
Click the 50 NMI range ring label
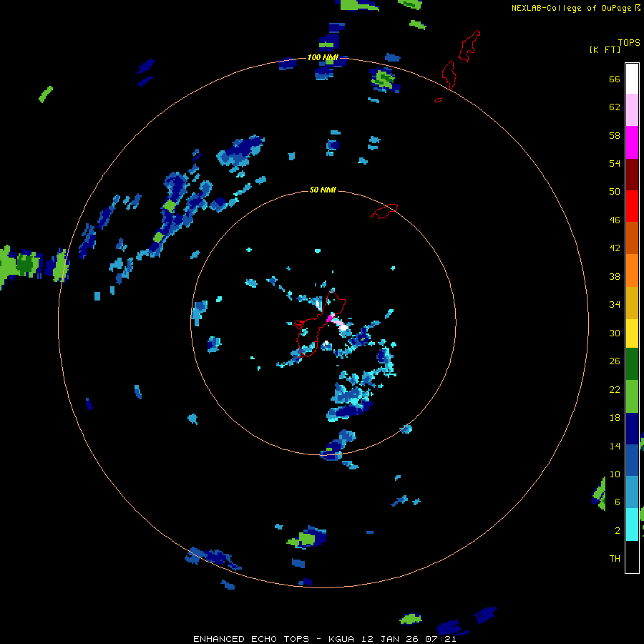pyautogui.click(x=323, y=190)
